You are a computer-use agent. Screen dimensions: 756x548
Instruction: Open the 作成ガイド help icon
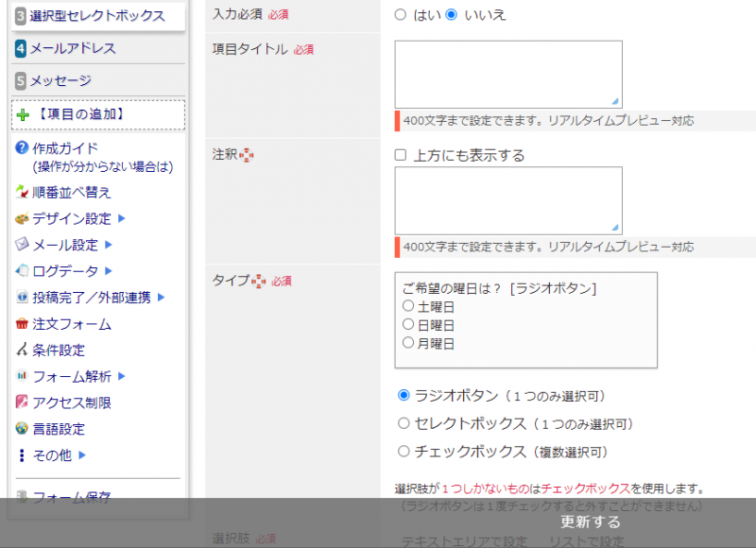[x=23, y=148]
